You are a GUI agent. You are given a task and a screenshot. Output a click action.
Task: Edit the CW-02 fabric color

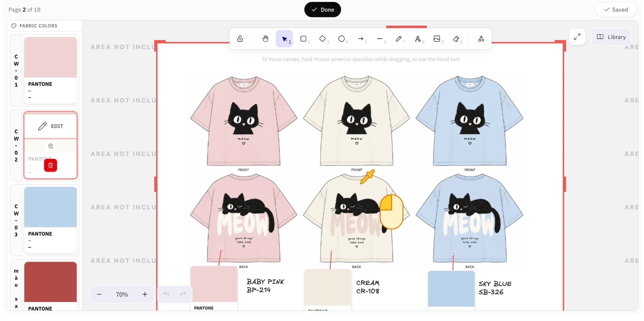(51, 126)
